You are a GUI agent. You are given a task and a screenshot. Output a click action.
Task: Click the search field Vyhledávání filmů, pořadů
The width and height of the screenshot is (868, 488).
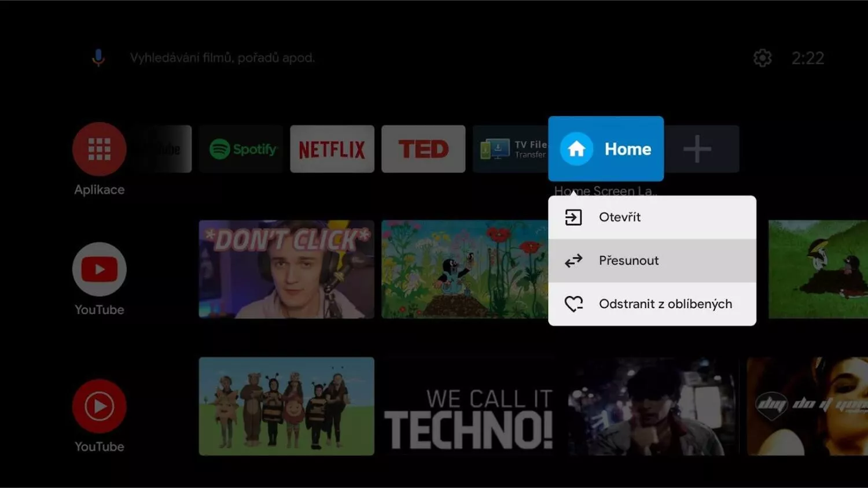[222, 58]
